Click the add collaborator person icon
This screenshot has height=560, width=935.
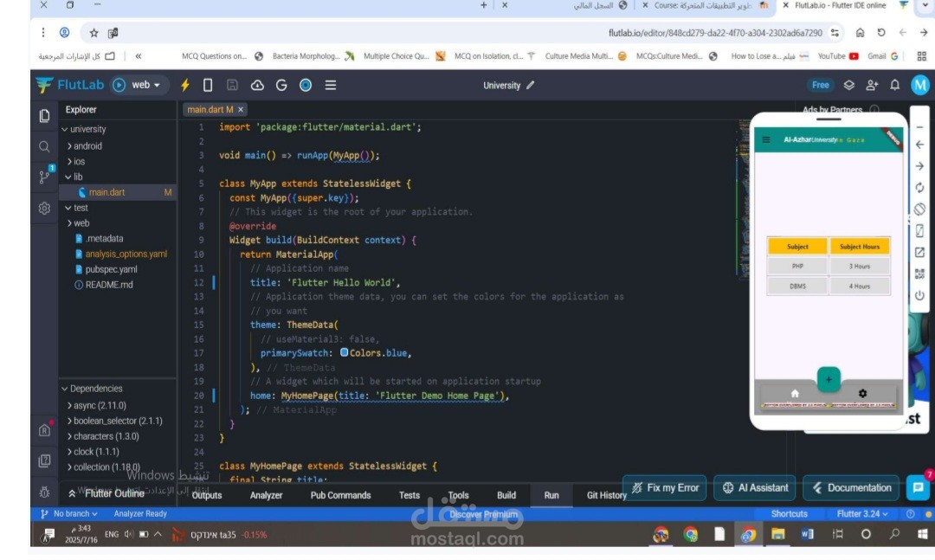(x=872, y=86)
